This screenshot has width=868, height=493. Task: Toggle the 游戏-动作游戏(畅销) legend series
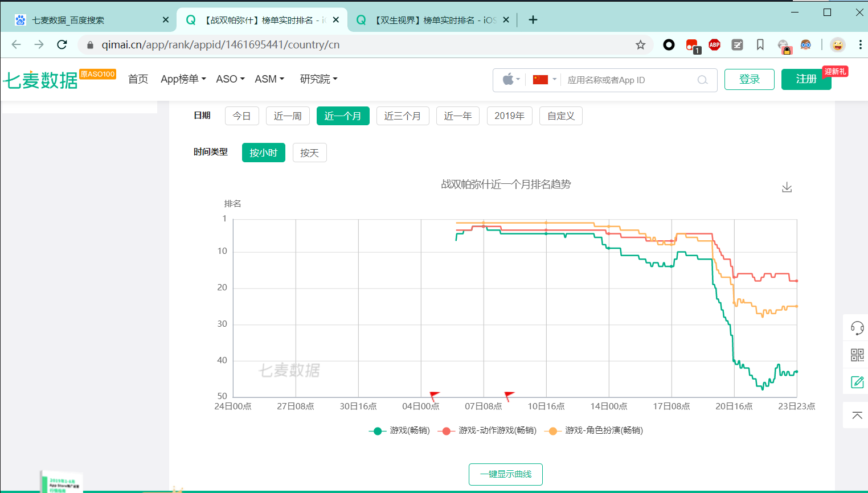coord(487,430)
